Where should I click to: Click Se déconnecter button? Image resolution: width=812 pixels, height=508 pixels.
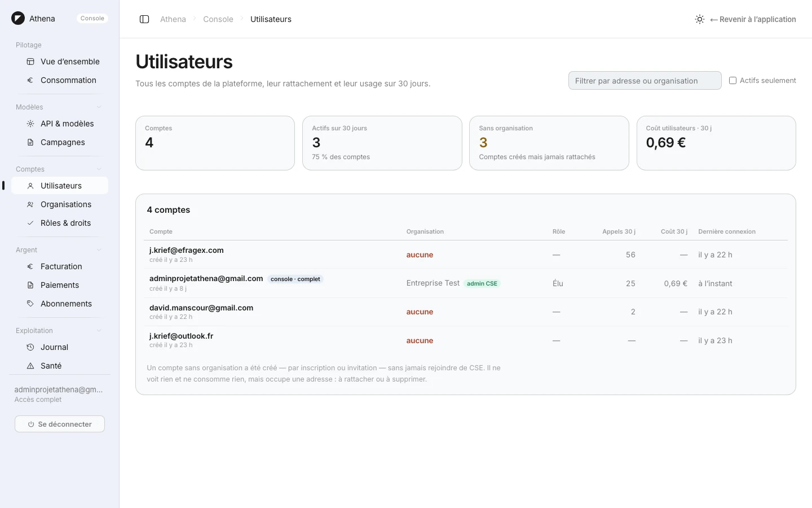(x=60, y=424)
